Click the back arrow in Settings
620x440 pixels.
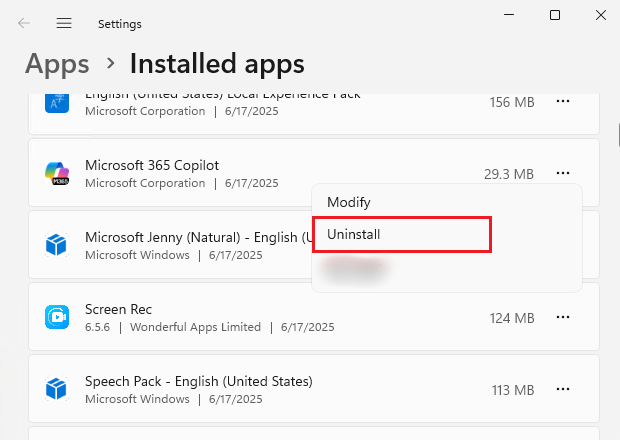[24, 23]
